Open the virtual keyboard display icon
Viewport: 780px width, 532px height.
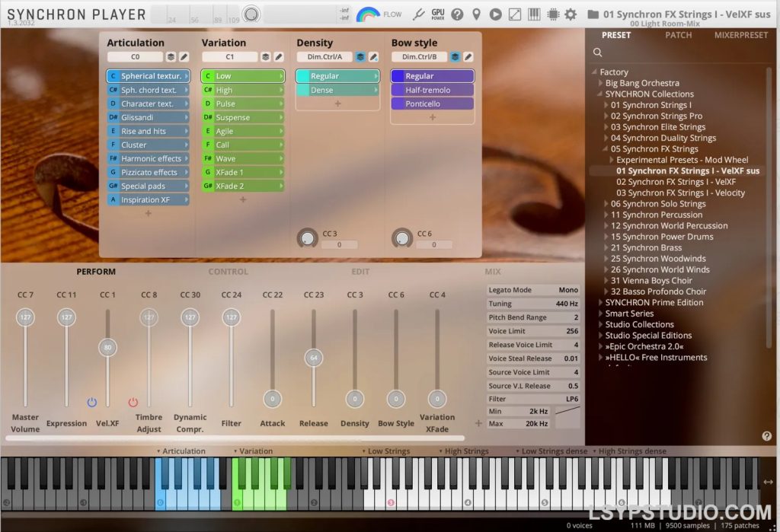[x=535, y=14]
